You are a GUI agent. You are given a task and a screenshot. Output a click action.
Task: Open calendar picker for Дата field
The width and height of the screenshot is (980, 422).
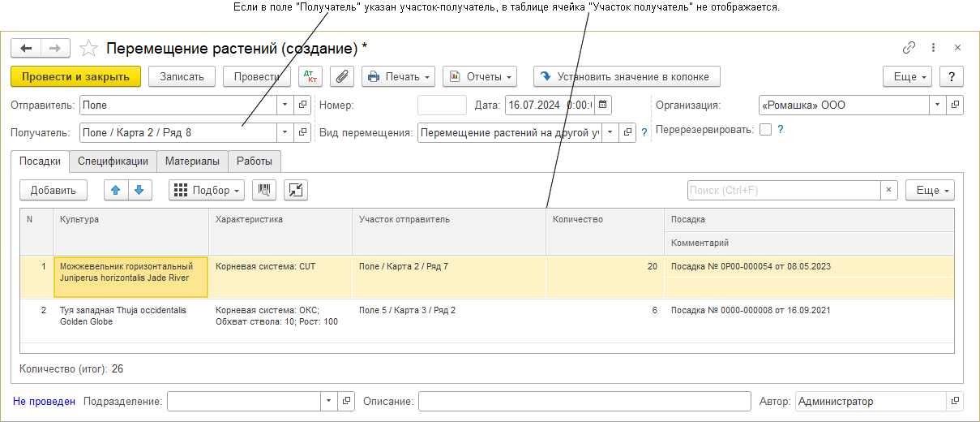click(603, 105)
